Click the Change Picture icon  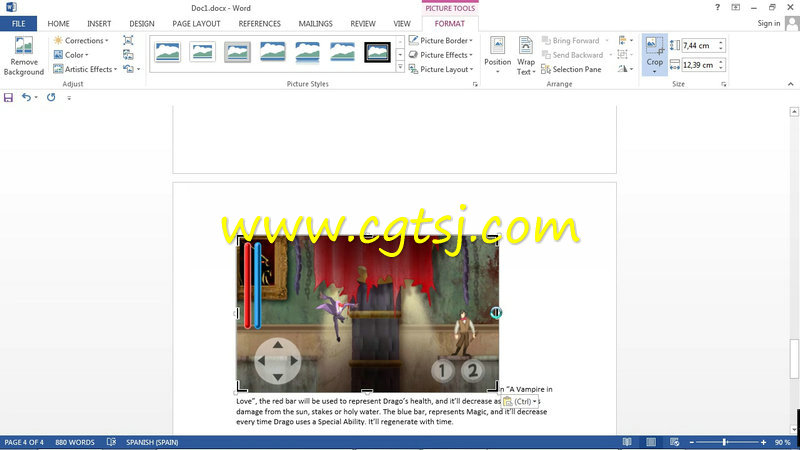coord(128,55)
